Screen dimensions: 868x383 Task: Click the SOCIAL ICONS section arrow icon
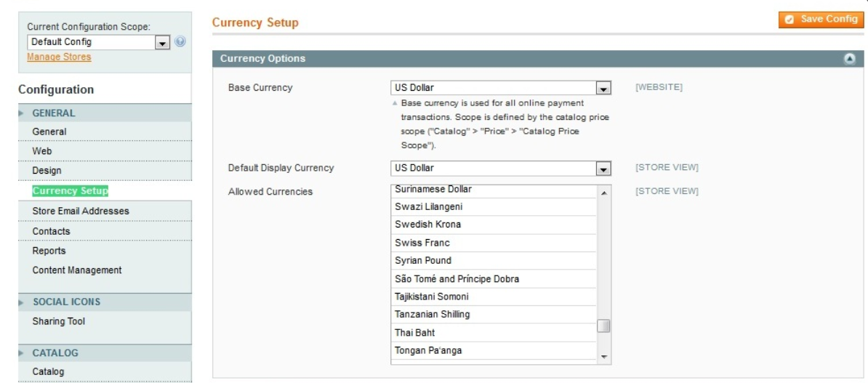(22, 302)
